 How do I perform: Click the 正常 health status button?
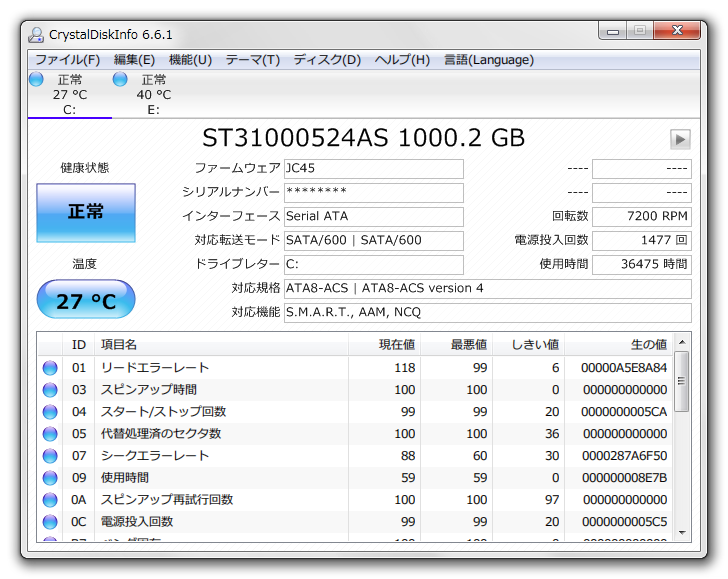click(x=86, y=213)
